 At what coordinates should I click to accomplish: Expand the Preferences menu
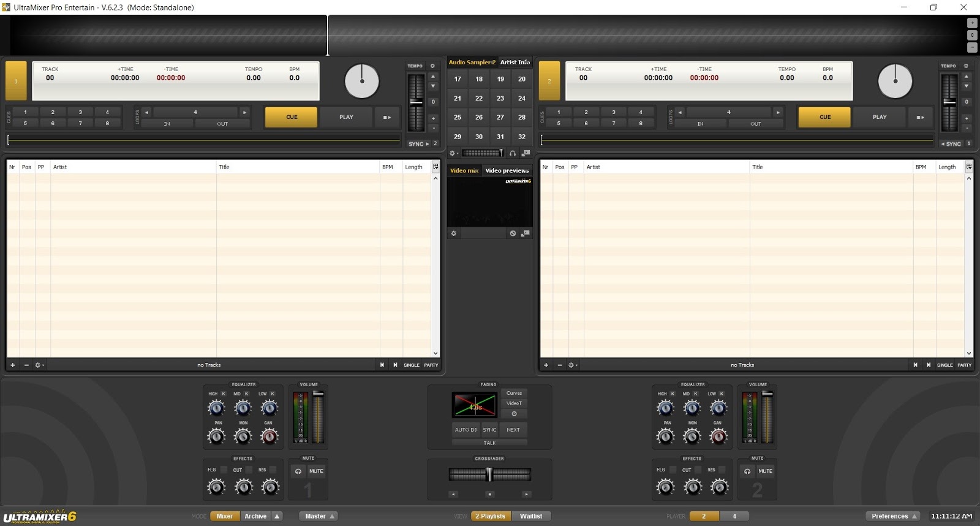[x=893, y=516]
